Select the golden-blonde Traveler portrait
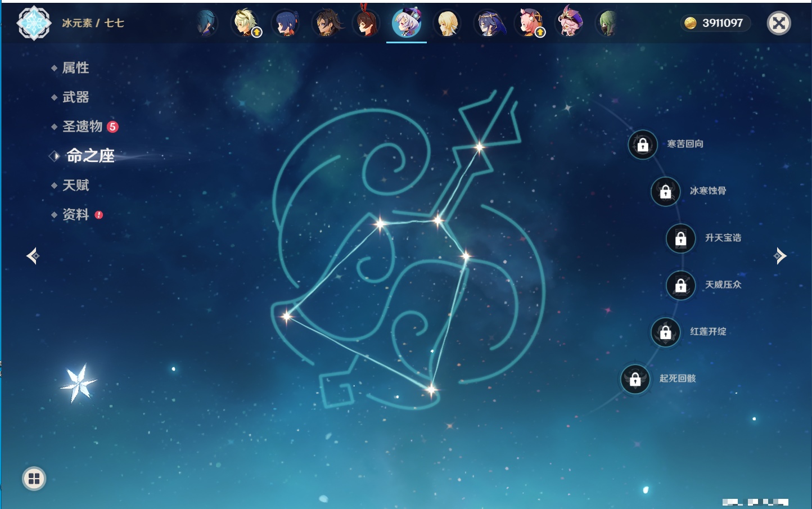This screenshot has height=509, width=812. tap(448, 24)
